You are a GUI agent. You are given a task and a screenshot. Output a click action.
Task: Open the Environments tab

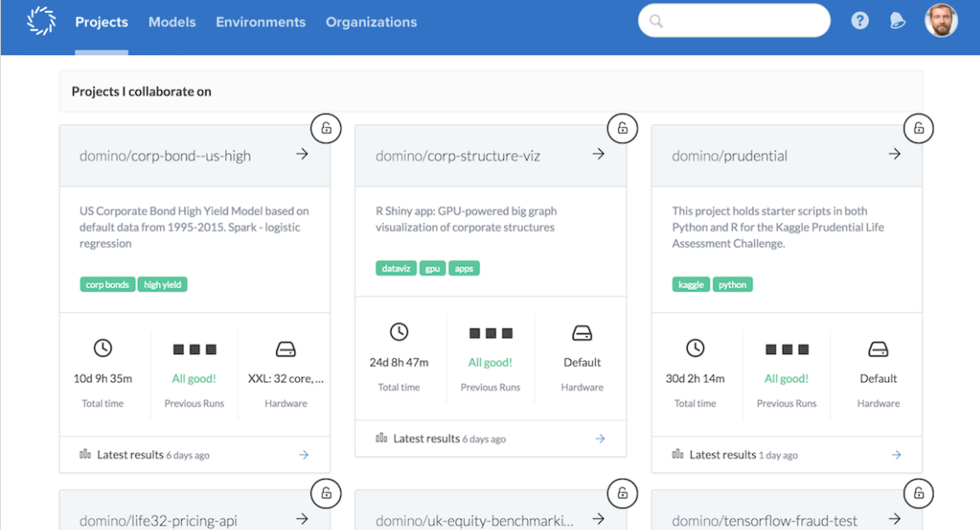point(261,22)
